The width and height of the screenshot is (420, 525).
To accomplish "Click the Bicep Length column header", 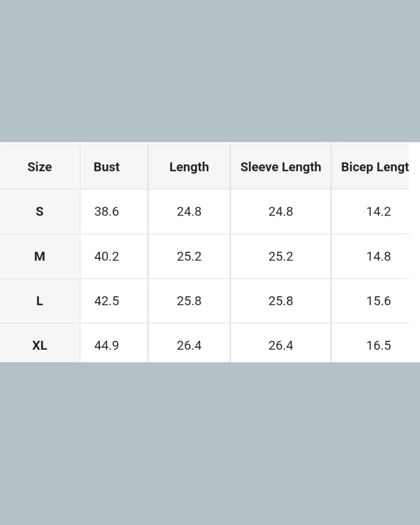I will point(375,167).
